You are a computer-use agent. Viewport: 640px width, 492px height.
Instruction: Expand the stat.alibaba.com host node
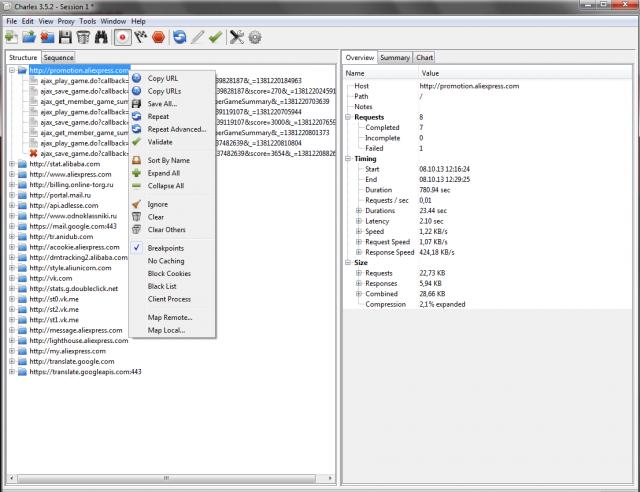12,164
